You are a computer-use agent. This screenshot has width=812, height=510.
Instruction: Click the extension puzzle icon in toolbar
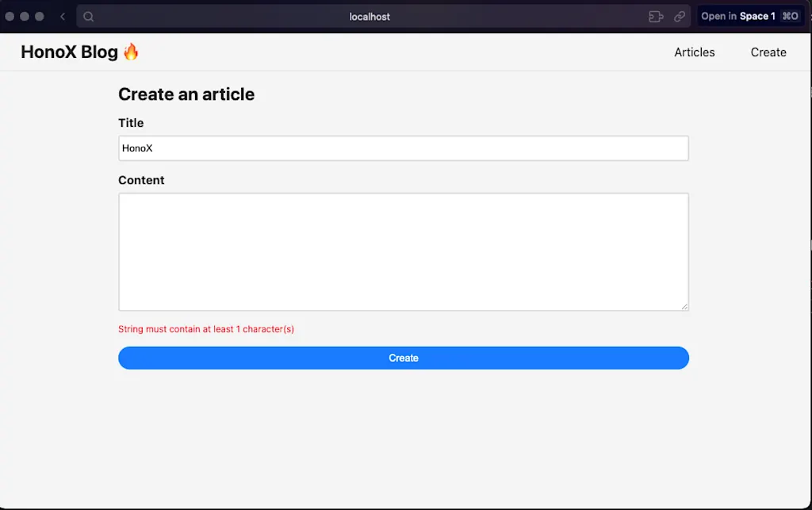point(656,17)
